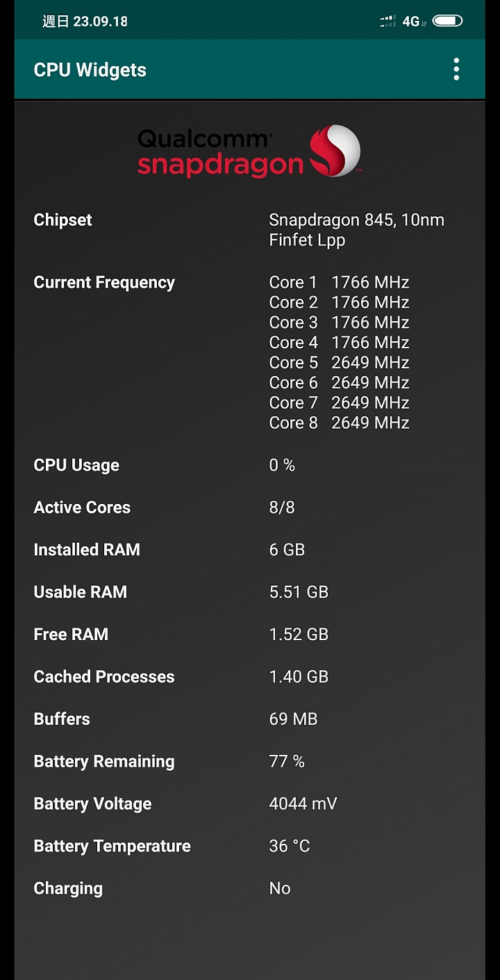Tap the CPU Usage row
500x980 pixels.
pyautogui.click(x=250, y=465)
